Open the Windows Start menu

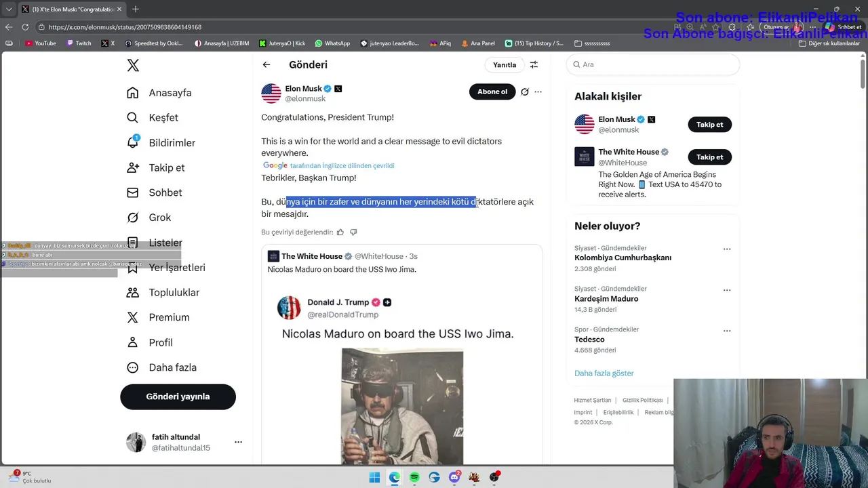coord(374,477)
